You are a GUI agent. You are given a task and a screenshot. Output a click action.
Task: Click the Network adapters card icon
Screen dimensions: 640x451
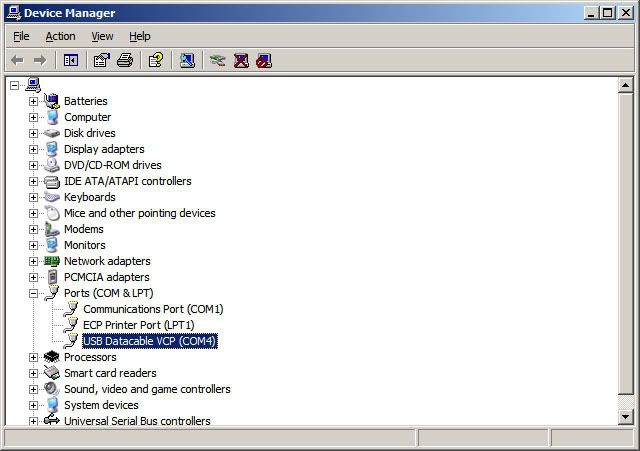[52, 261]
